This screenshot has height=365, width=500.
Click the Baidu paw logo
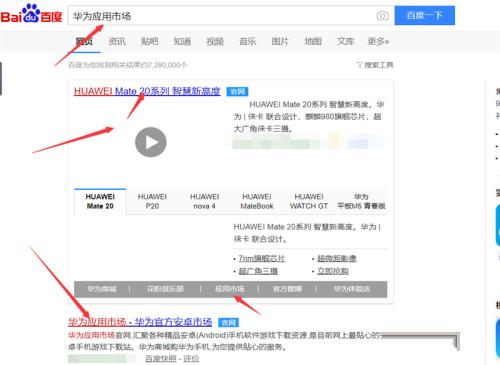click(x=31, y=13)
